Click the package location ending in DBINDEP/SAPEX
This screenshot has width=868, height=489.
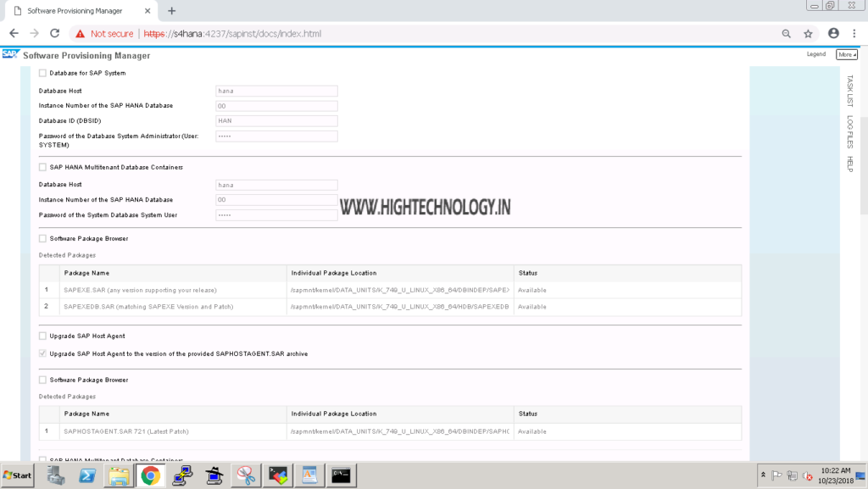click(400, 290)
